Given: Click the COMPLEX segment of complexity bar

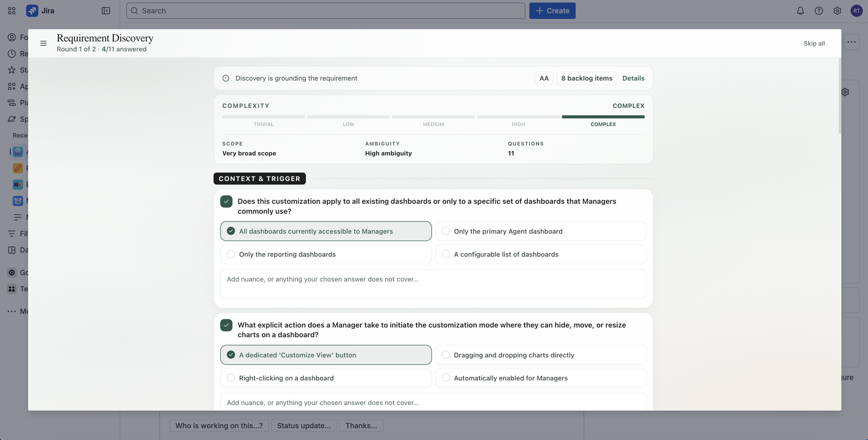Looking at the screenshot, I should pos(603,117).
